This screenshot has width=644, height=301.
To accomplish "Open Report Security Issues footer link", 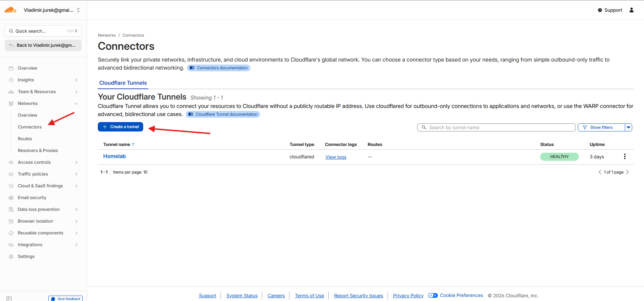I will (358, 296).
